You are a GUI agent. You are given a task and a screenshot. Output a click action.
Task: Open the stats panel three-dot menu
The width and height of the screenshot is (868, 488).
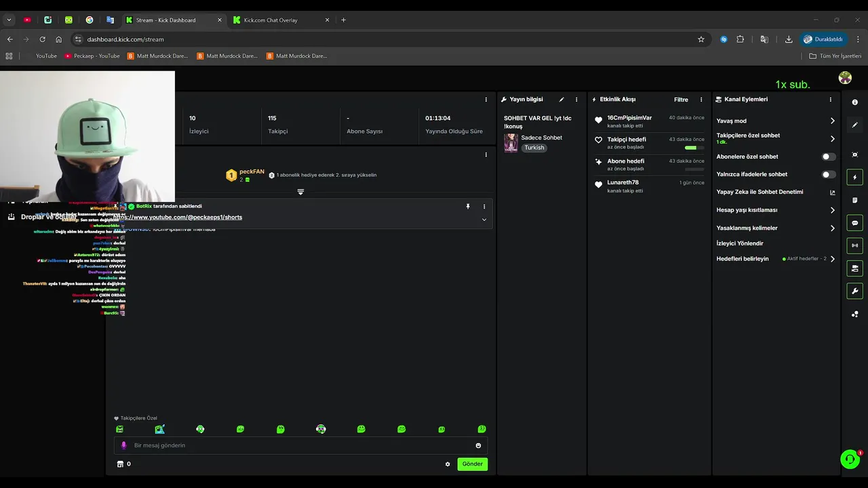(x=486, y=100)
